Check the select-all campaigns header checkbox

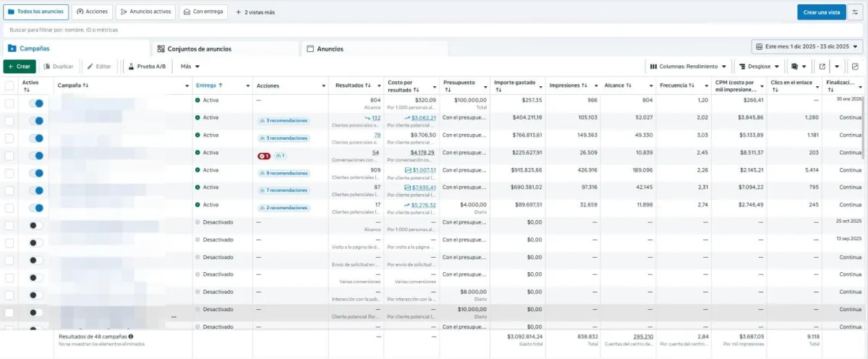coord(9,85)
